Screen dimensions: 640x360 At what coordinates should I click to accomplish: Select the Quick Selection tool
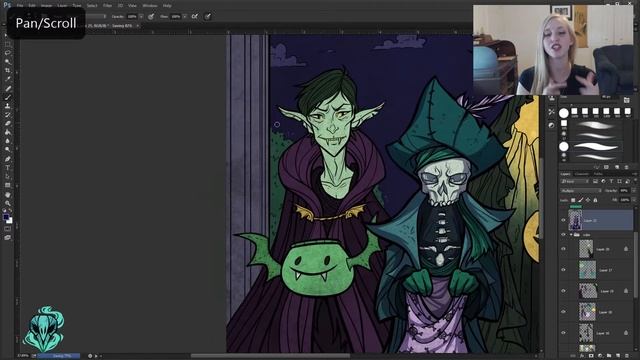tap(7, 62)
